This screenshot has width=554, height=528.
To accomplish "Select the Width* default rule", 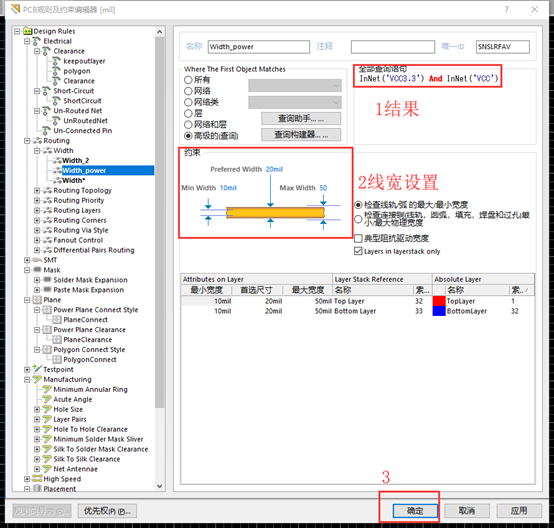I will pyautogui.click(x=73, y=181).
